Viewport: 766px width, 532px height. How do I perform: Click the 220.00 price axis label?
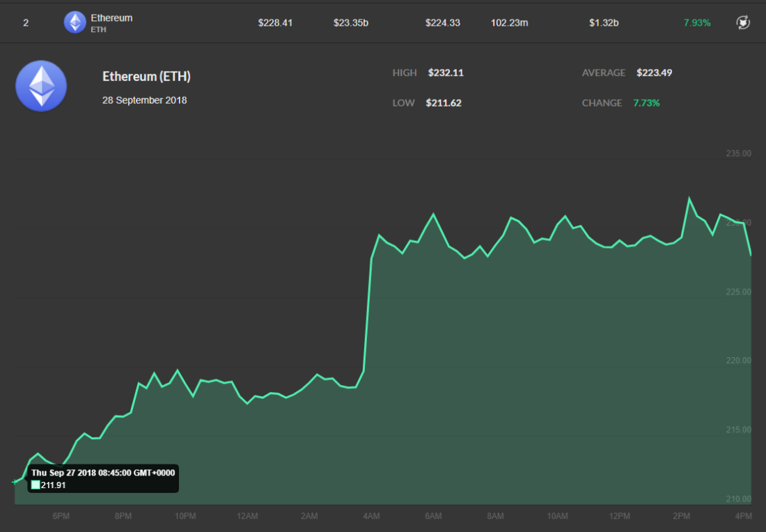click(x=739, y=361)
